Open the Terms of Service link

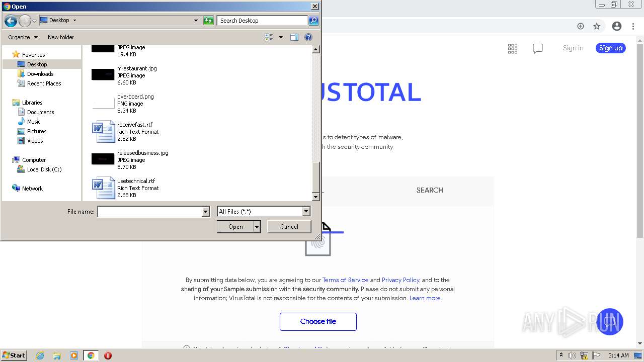(x=345, y=280)
